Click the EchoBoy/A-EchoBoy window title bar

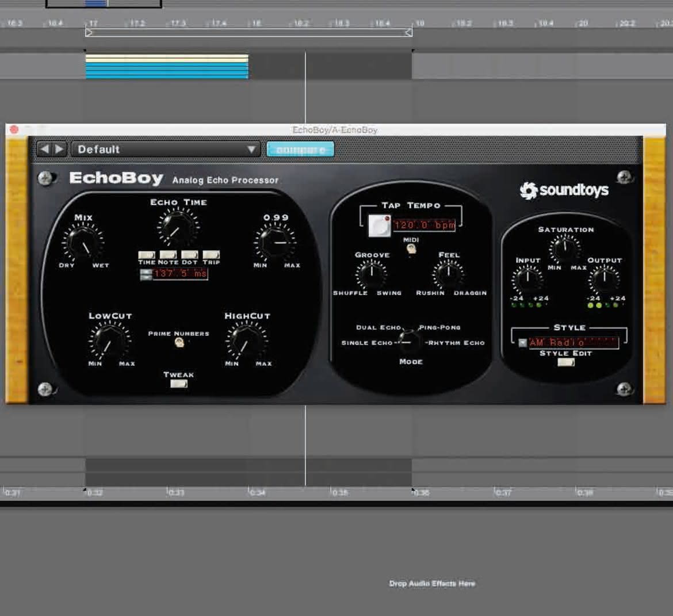[335, 129]
